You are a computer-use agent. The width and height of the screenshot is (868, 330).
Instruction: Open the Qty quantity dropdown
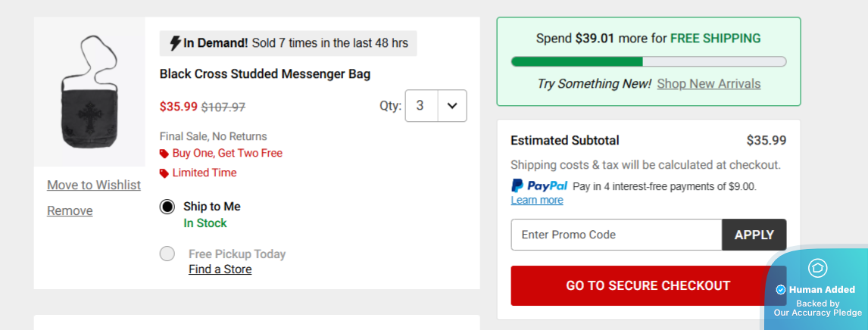[436, 106]
